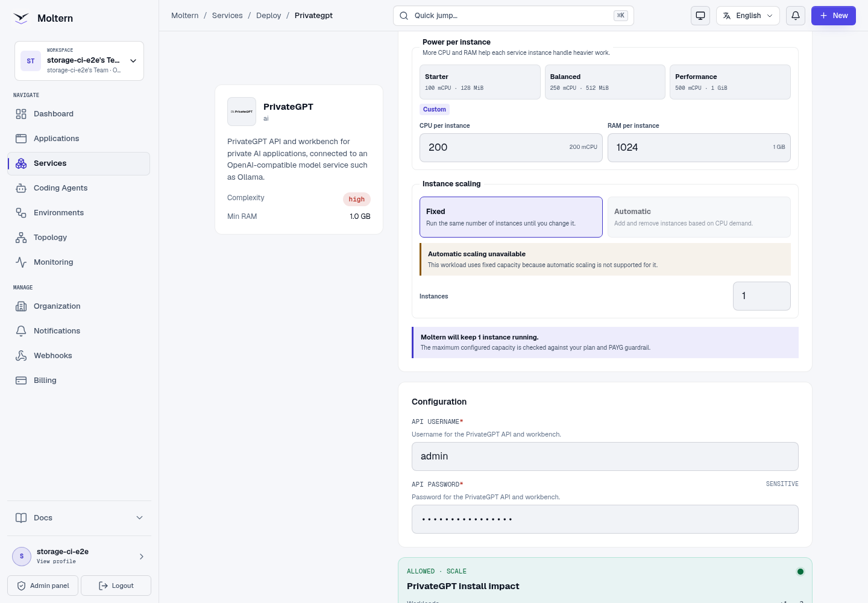Screen dimensions: 868x603
Task: Navigate to Environments
Action: coord(78,213)
